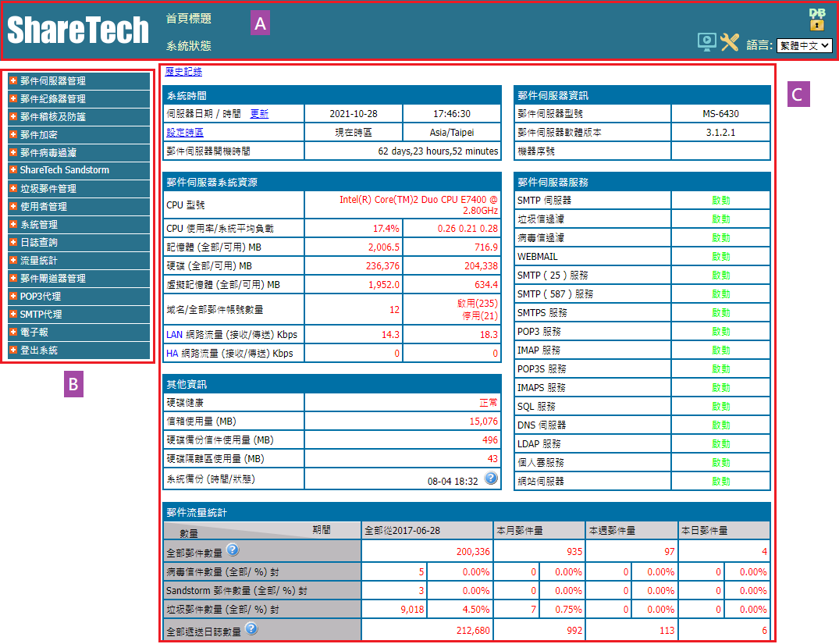Click the 更新 link for server time

(x=259, y=113)
